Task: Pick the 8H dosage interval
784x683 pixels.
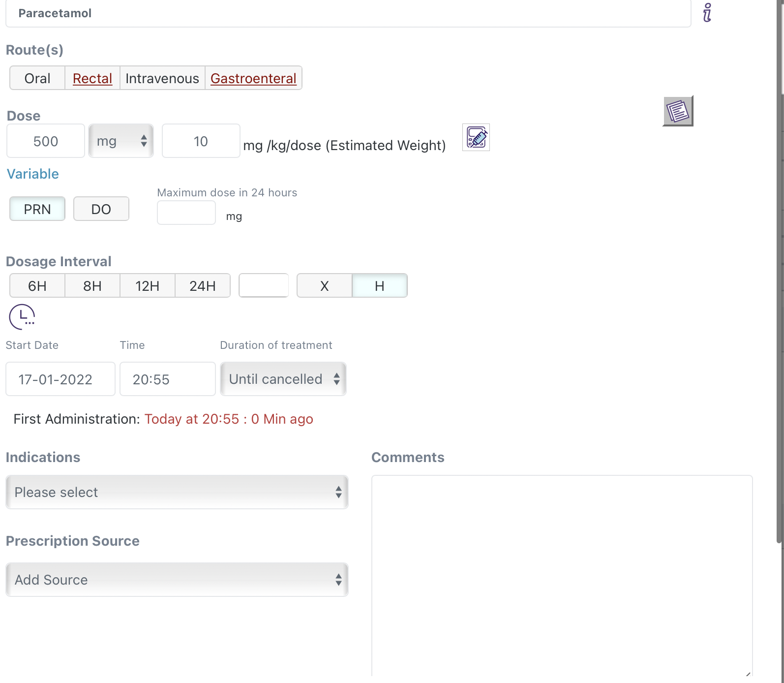Action: (x=92, y=286)
